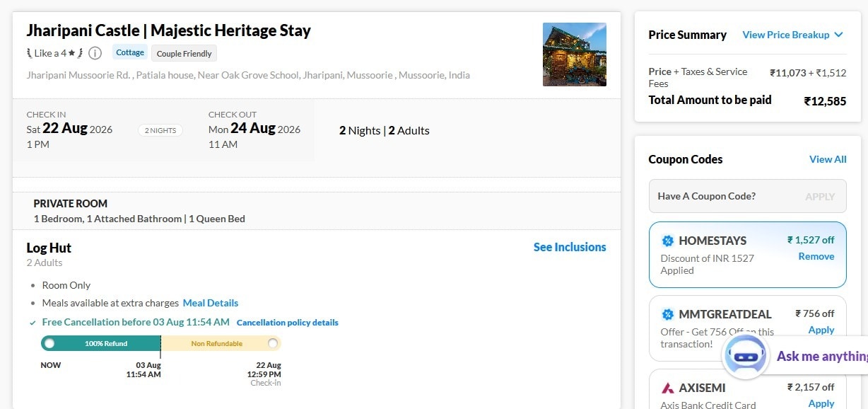The height and width of the screenshot is (409, 868).
Task: Open the Jharipani Castle property photo thumbnail
Action: [x=575, y=54]
